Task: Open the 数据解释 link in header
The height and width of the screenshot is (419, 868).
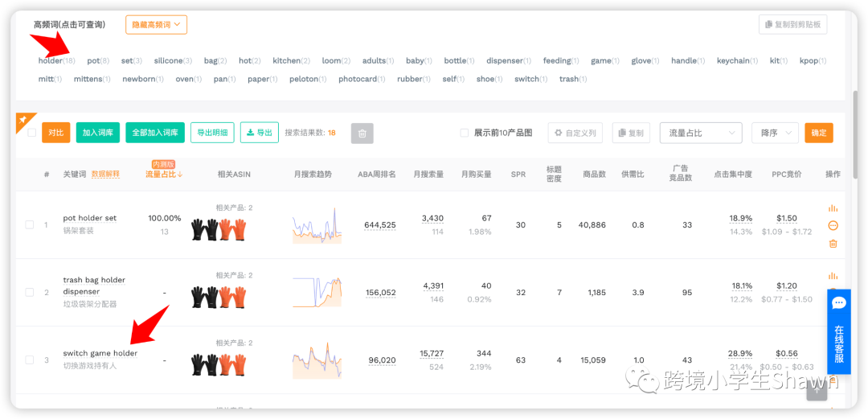Action: pos(105,174)
